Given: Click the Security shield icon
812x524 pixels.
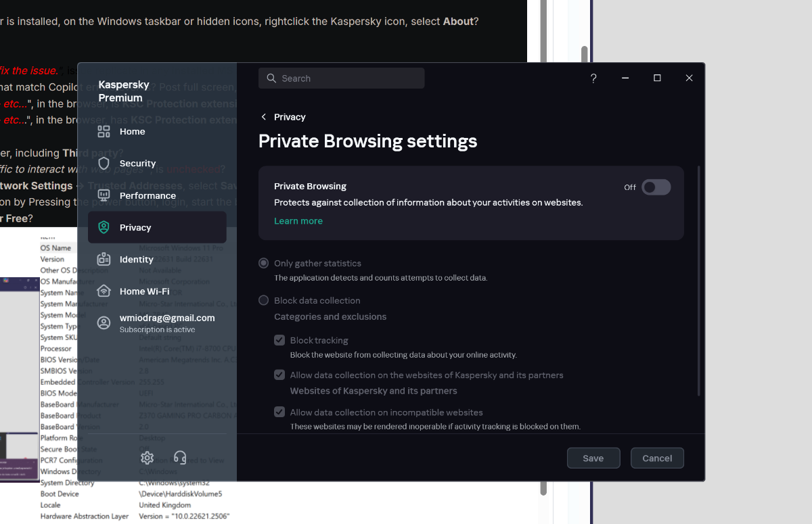Looking at the screenshot, I should pos(104,164).
